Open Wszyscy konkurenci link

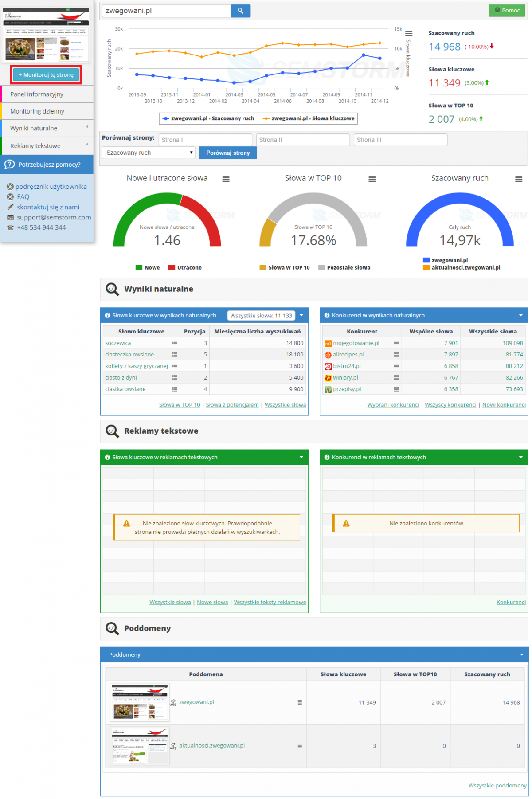450,405
